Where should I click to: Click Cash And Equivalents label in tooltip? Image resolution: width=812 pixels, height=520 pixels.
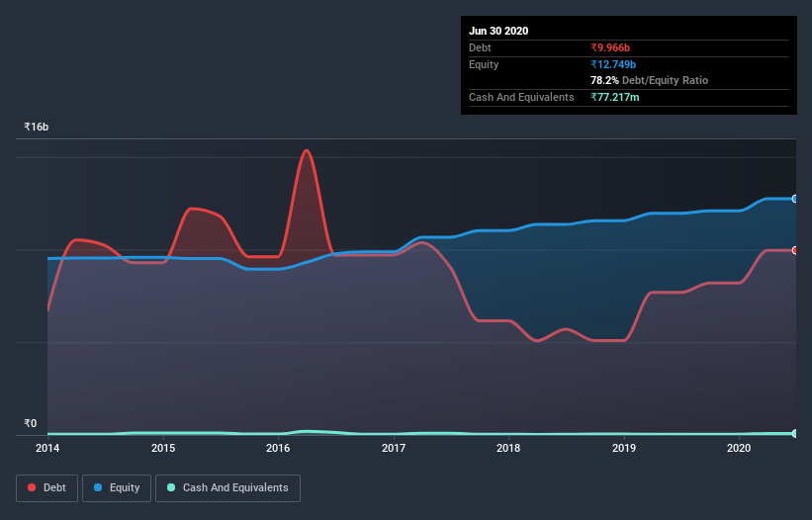click(x=521, y=97)
